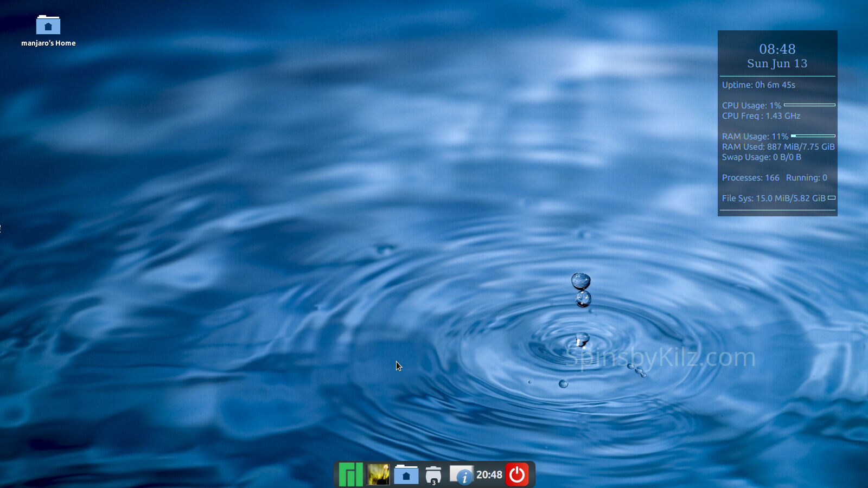The image size is (868, 488).
Task: Click the RAM Used 887 MiB line
Action: tap(778, 147)
